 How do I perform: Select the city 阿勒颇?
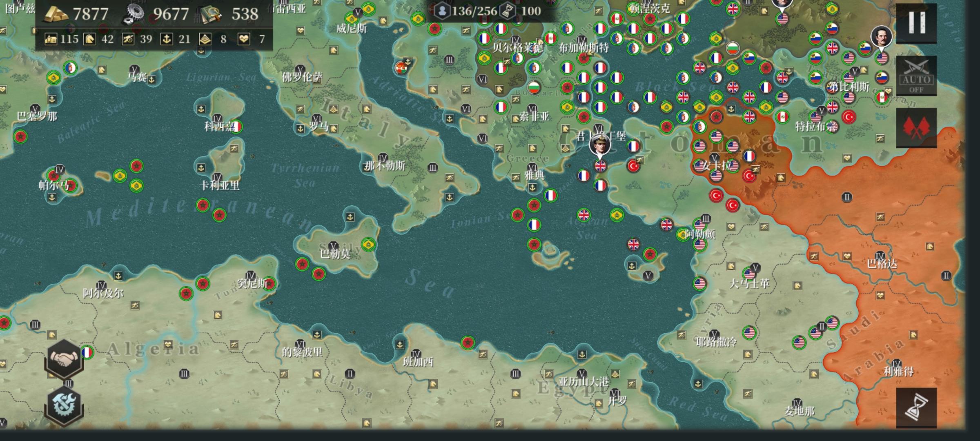699,234
